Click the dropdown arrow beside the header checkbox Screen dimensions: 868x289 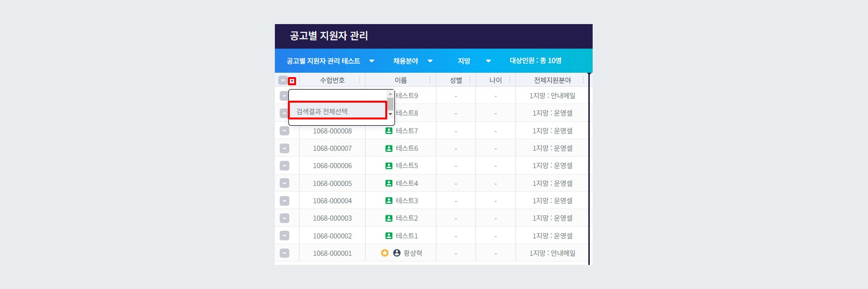(292, 81)
